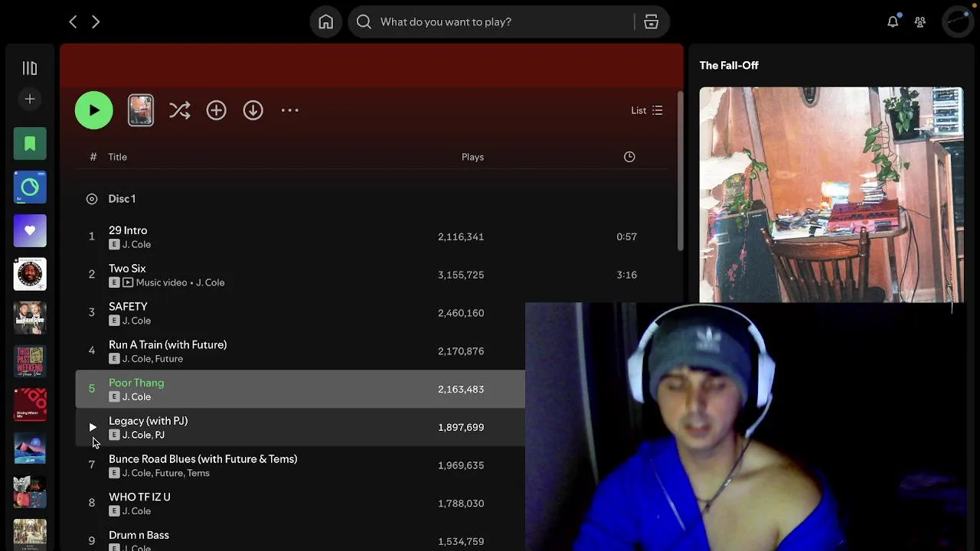Select 'WHO TF IZ U' track title
Screen dimensions: 980x551
click(x=139, y=497)
